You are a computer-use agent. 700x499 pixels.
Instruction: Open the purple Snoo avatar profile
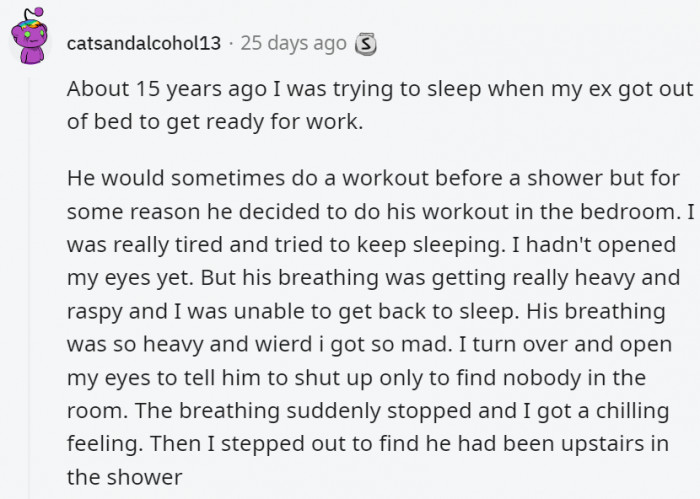29,36
